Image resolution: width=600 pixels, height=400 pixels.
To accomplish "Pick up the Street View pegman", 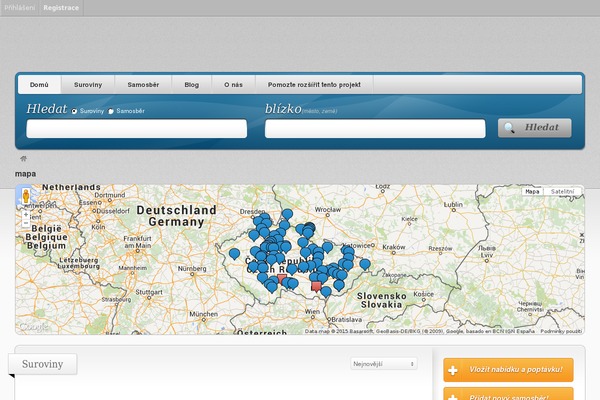I will 26,196.
